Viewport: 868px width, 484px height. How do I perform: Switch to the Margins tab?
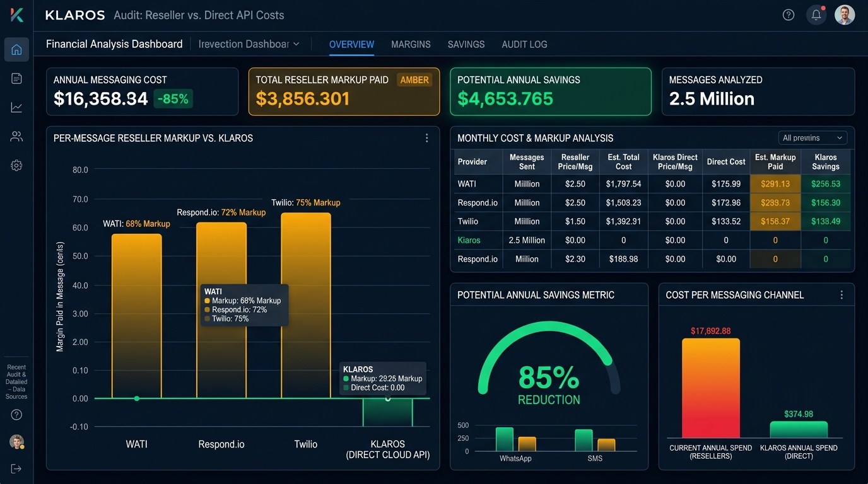tap(411, 44)
